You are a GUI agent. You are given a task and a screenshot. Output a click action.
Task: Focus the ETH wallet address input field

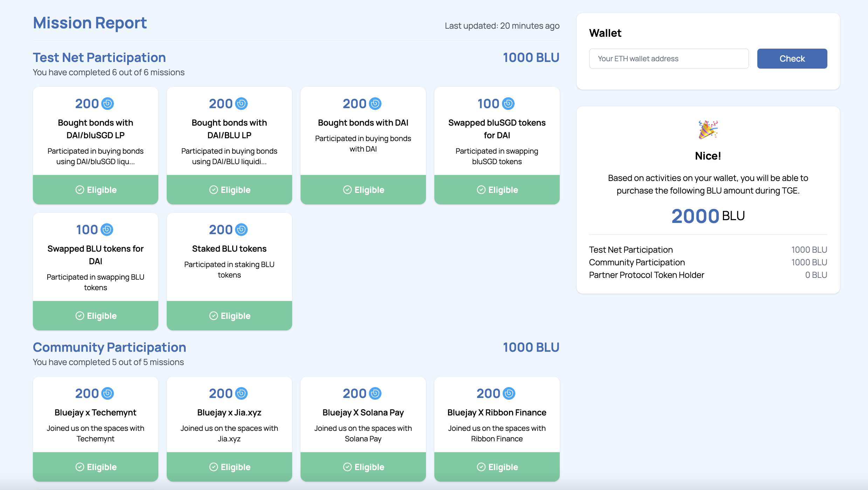[669, 58]
